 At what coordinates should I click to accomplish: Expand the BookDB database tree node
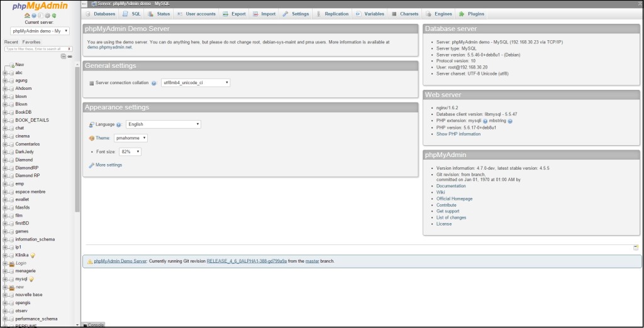coord(5,112)
